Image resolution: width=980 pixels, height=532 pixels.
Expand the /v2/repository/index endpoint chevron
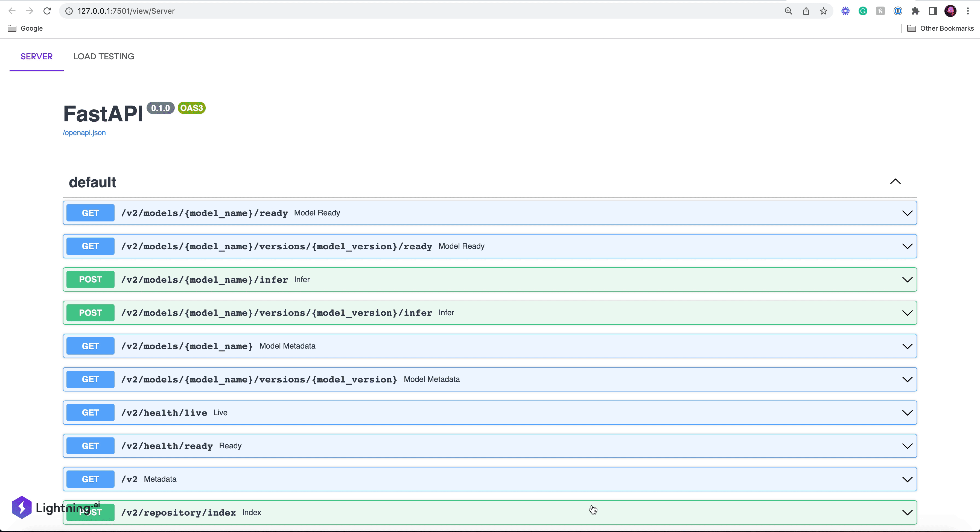point(907,513)
